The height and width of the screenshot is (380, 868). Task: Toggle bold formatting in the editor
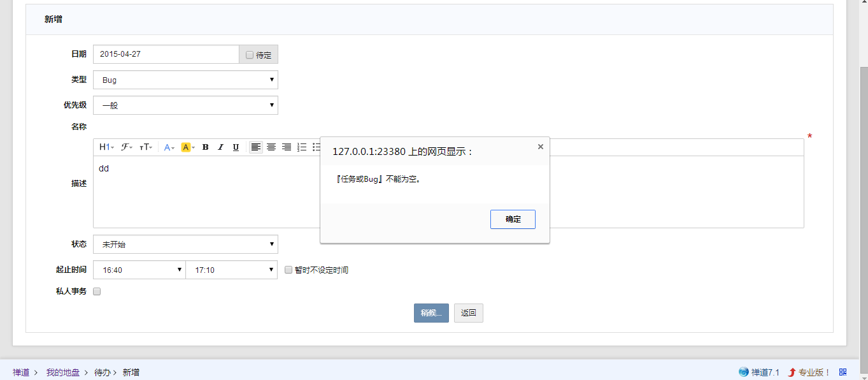pyautogui.click(x=205, y=147)
